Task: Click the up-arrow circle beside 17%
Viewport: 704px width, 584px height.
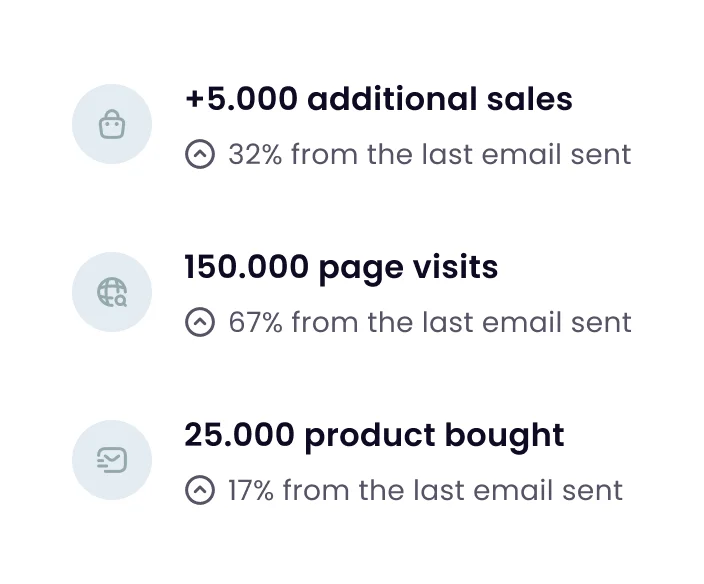Action: (x=200, y=490)
